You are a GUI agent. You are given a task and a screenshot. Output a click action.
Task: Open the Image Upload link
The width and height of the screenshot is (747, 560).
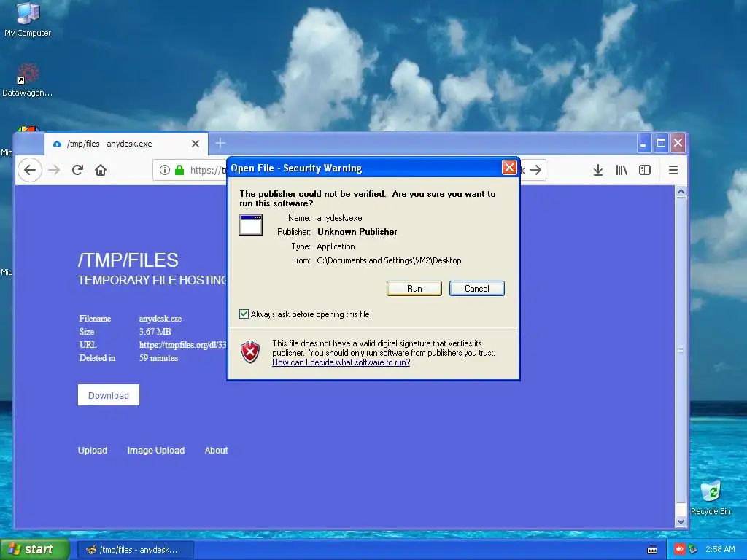(156, 451)
